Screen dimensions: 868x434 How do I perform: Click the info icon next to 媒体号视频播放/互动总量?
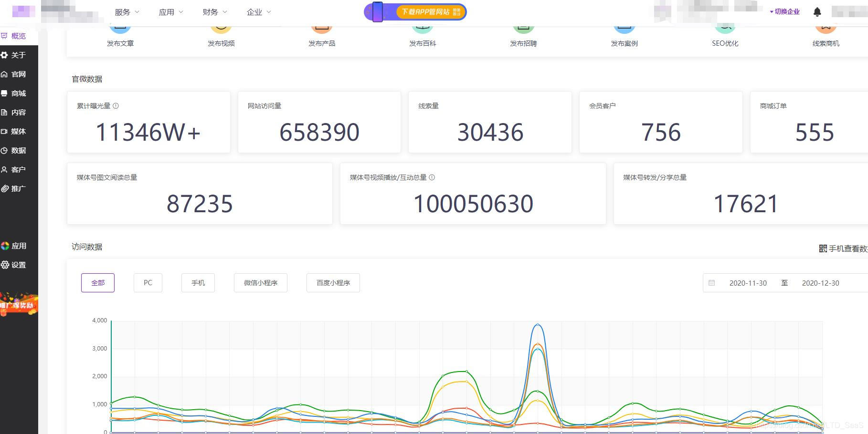click(x=432, y=177)
